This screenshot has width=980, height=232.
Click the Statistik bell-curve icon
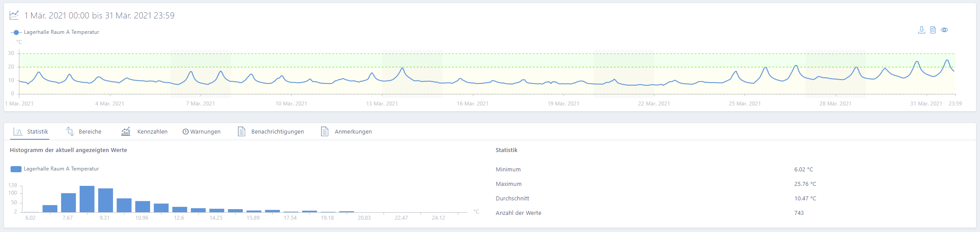(18, 132)
